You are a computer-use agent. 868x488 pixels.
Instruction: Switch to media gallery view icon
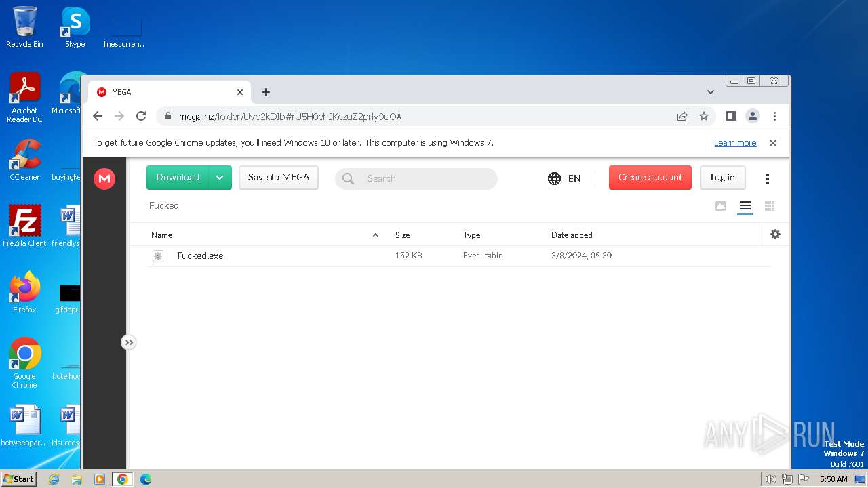coord(721,206)
